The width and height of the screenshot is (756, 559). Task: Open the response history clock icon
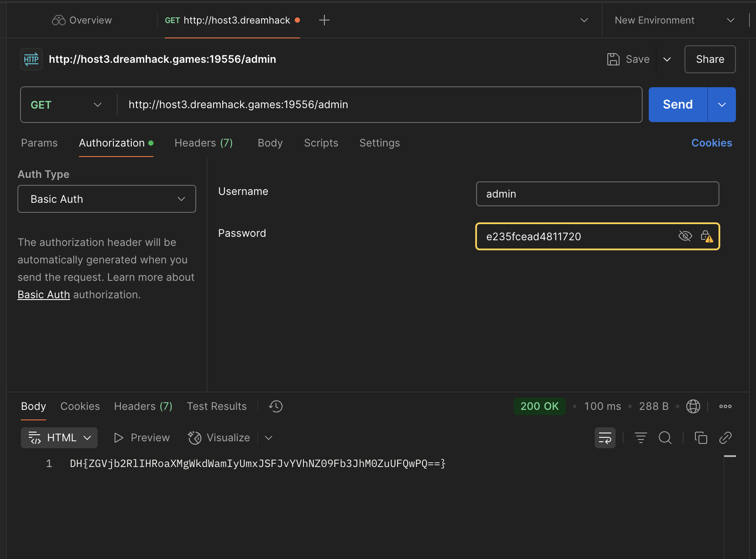pyautogui.click(x=276, y=406)
